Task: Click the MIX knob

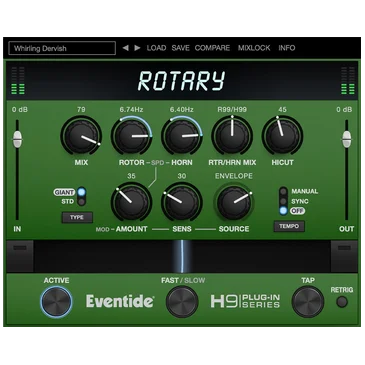Action: 81,136
